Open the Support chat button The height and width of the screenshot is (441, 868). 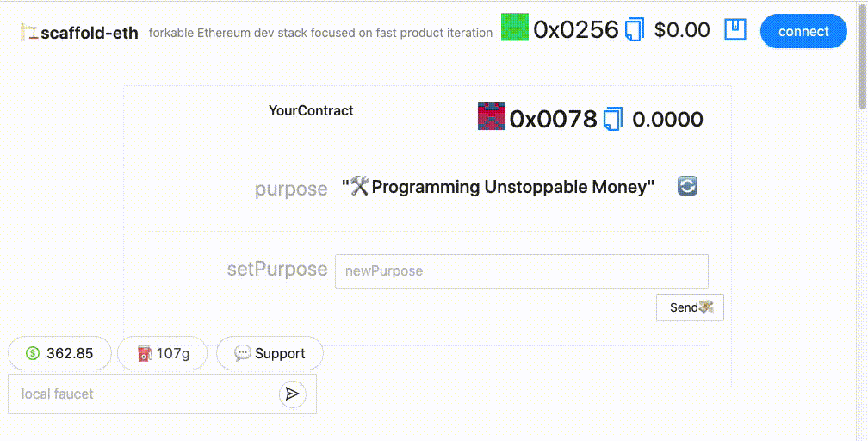270,353
